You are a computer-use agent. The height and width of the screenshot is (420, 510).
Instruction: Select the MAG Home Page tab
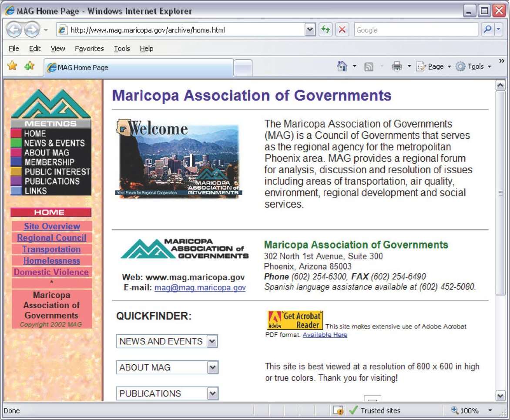(139, 67)
